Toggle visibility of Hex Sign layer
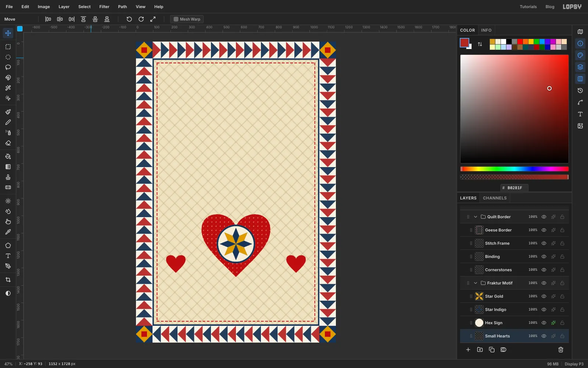 click(x=544, y=323)
